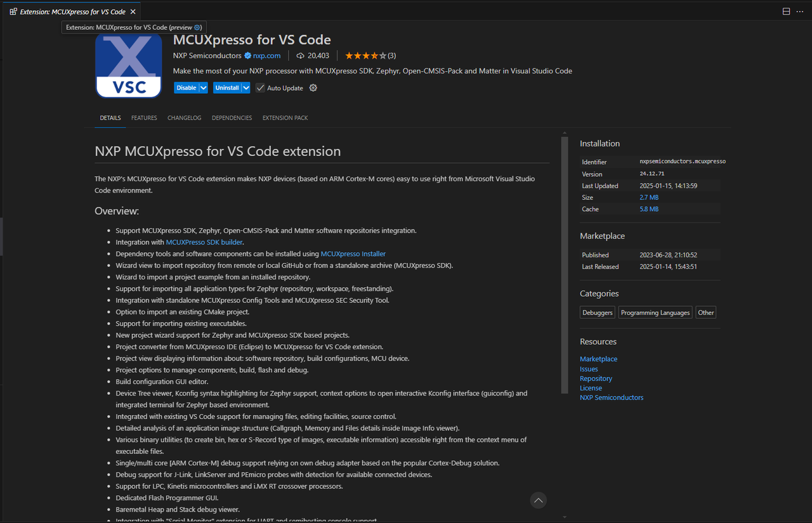
Task: Click the split editor layout icon
Action: coord(786,11)
